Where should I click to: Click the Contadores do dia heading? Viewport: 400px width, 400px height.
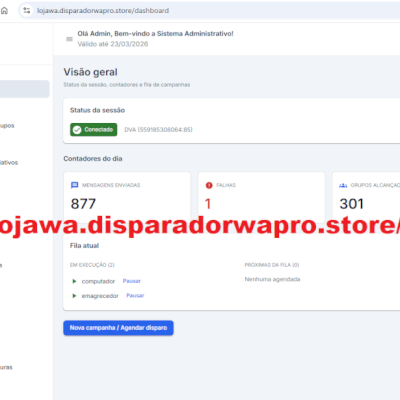(93, 159)
